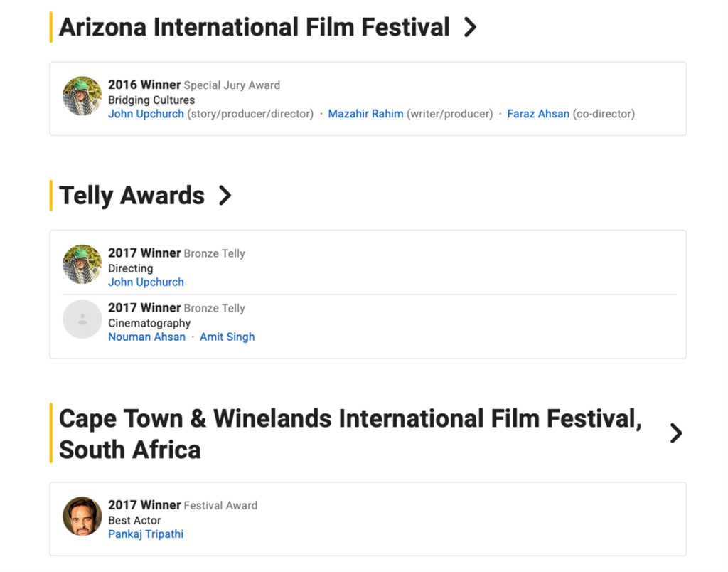Screen dimensions: 728x572
Task: Open the Telly Awards heading
Action: 132,196
